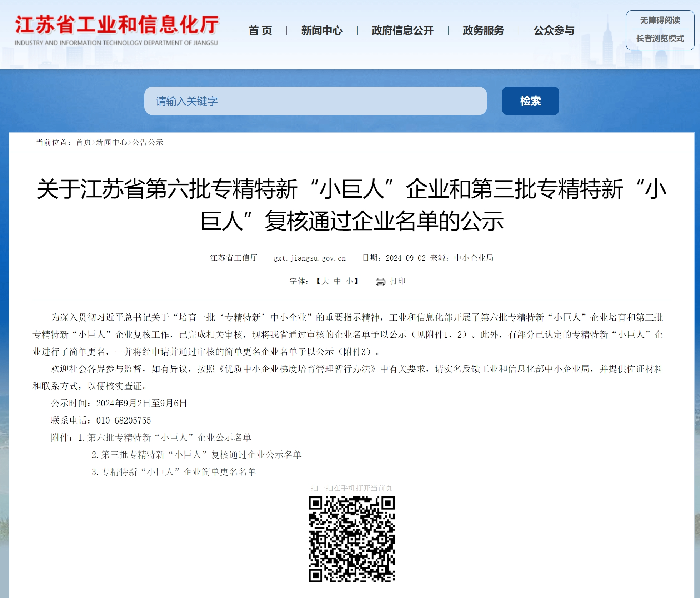
Task: Set font size to 大
Action: [x=325, y=281]
